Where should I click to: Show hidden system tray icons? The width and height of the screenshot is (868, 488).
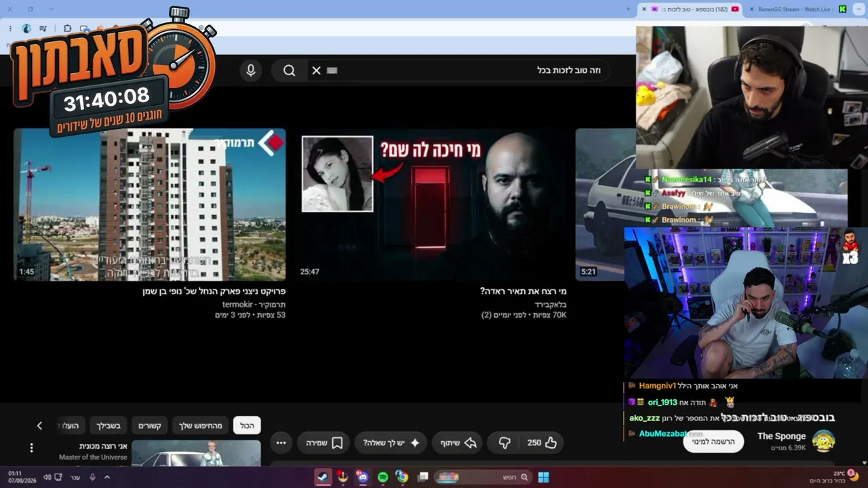coord(107,477)
